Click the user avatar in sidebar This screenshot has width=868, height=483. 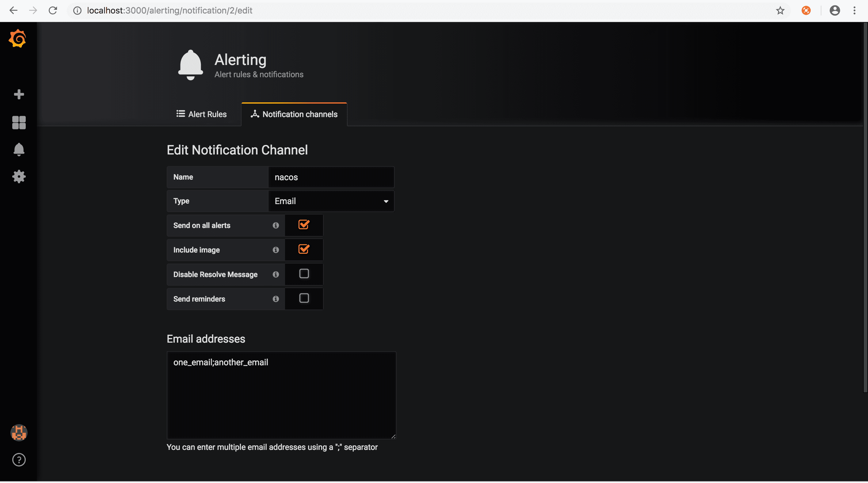click(19, 432)
